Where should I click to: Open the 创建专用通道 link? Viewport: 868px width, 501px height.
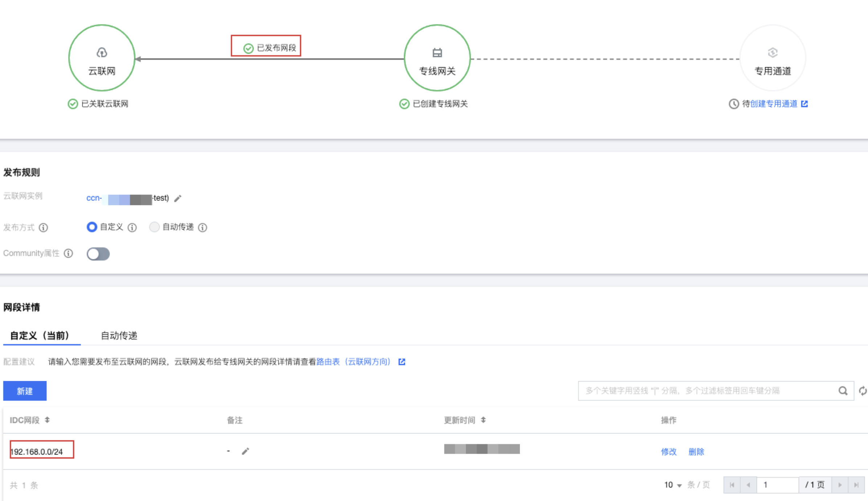774,104
